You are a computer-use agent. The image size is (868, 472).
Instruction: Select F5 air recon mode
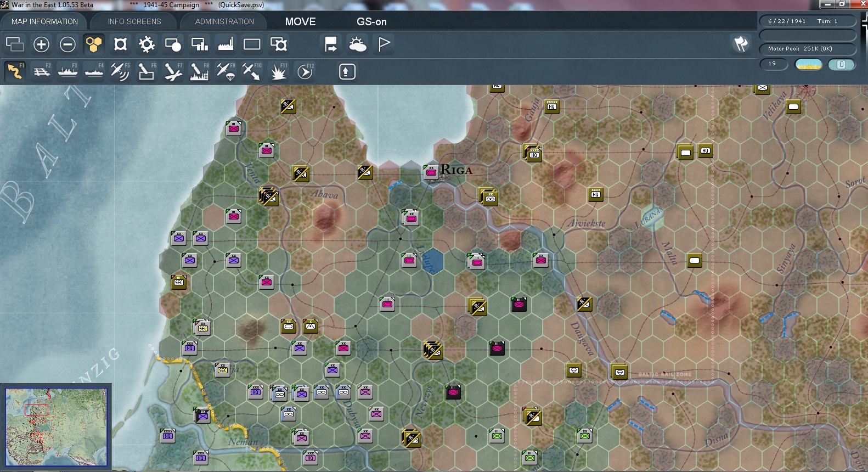(x=120, y=71)
